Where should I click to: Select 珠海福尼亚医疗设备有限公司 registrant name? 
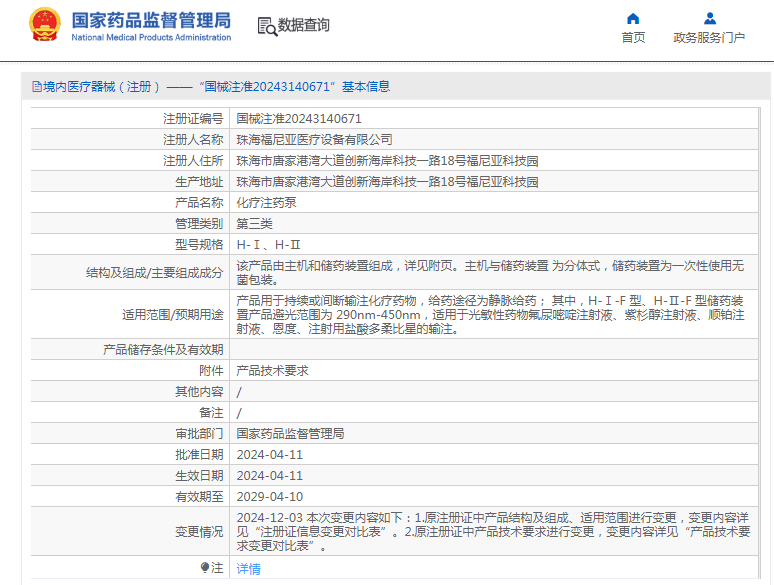pos(314,140)
